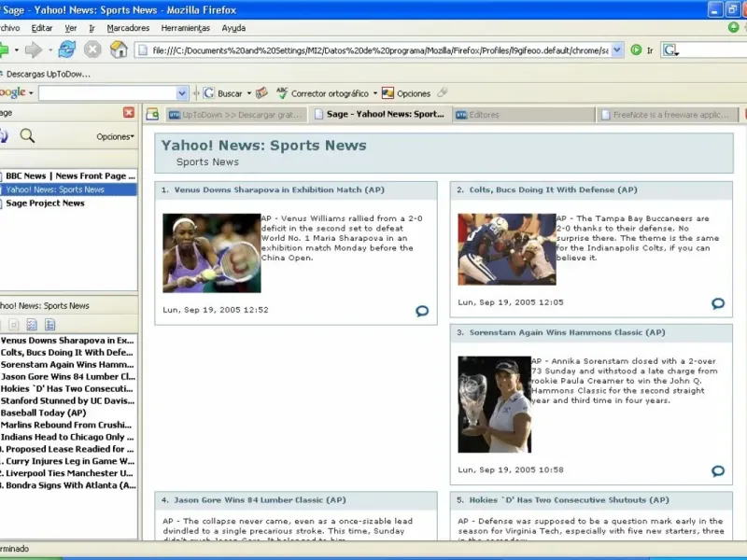This screenshot has height=560, width=747.
Task: Open the Google logo menu dropdown
Action: 31,93
